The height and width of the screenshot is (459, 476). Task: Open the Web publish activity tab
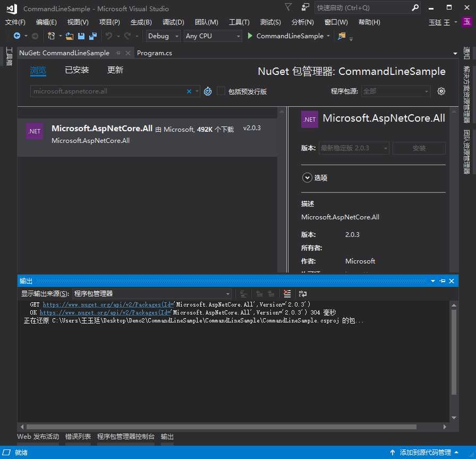[38, 437]
